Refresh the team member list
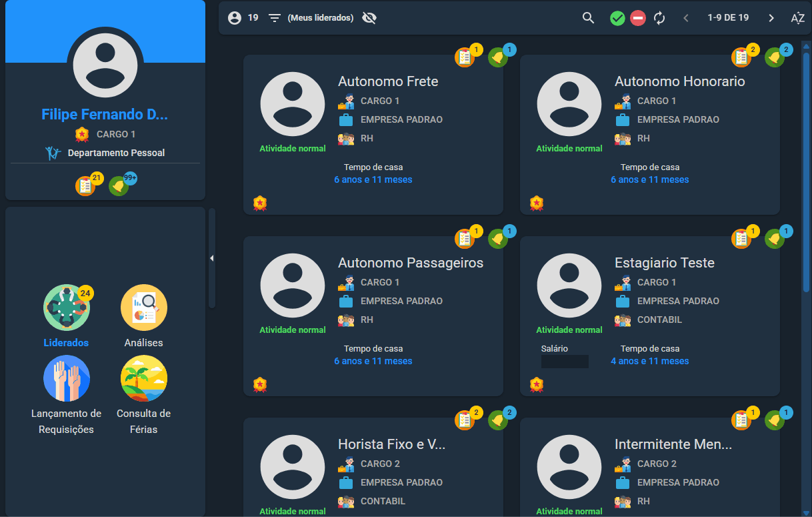The image size is (812, 517). click(659, 18)
